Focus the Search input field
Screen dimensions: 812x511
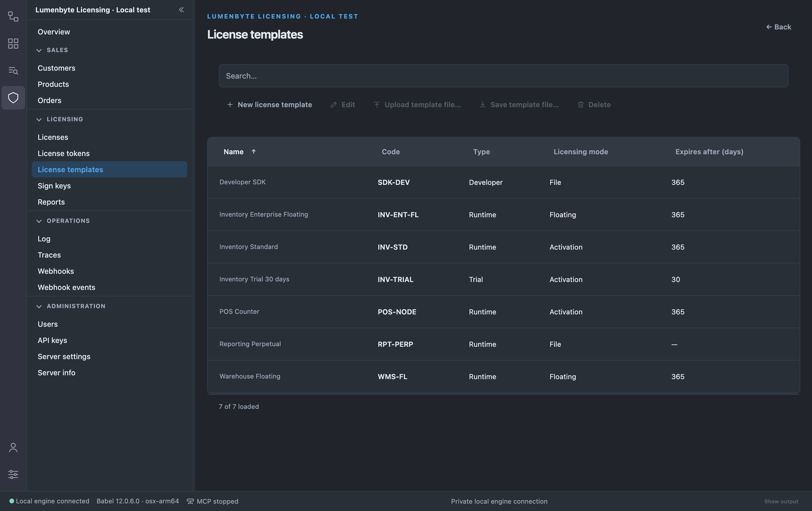click(x=503, y=76)
